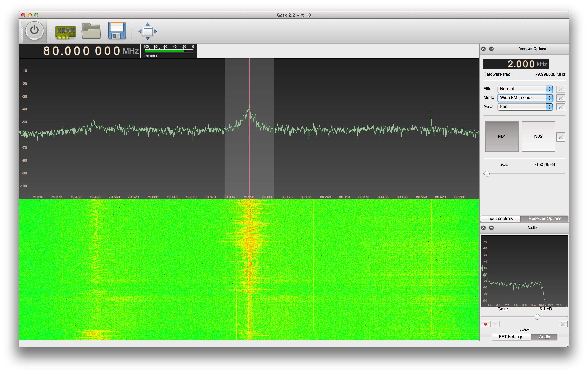Screen dimensions: 588x373
Task: Switch to the Input controls tab
Action: pyautogui.click(x=500, y=219)
